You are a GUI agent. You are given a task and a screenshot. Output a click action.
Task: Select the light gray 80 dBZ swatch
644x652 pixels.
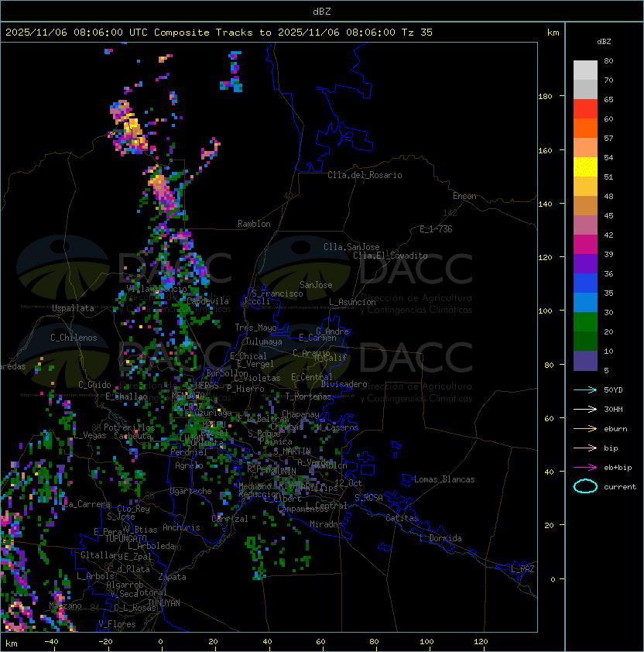[585, 70]
